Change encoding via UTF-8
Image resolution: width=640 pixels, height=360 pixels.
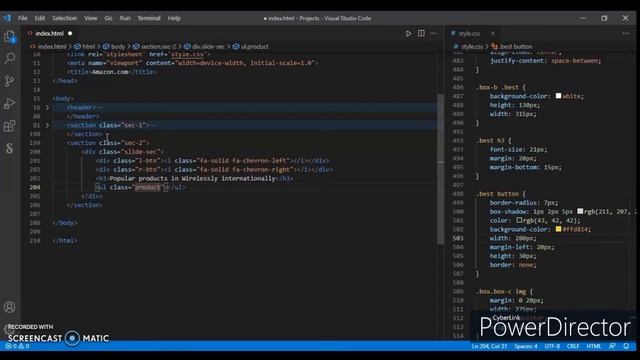coord(552,346)
